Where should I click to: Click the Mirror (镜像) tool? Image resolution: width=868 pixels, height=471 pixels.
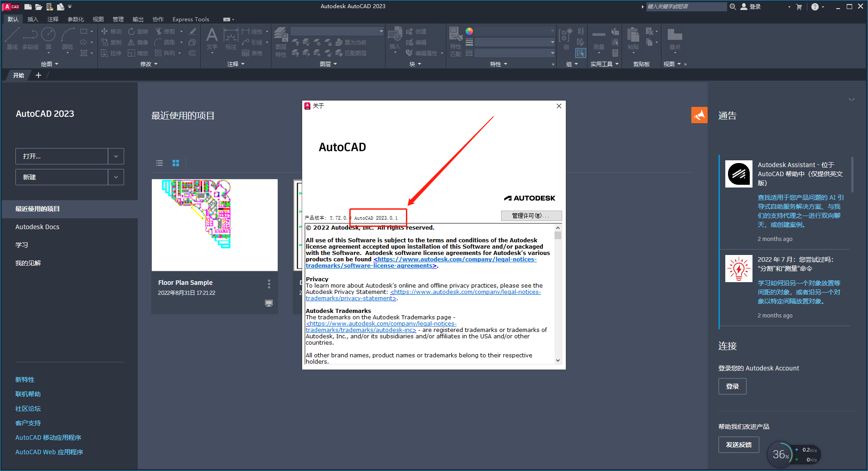tap(138, 42)
